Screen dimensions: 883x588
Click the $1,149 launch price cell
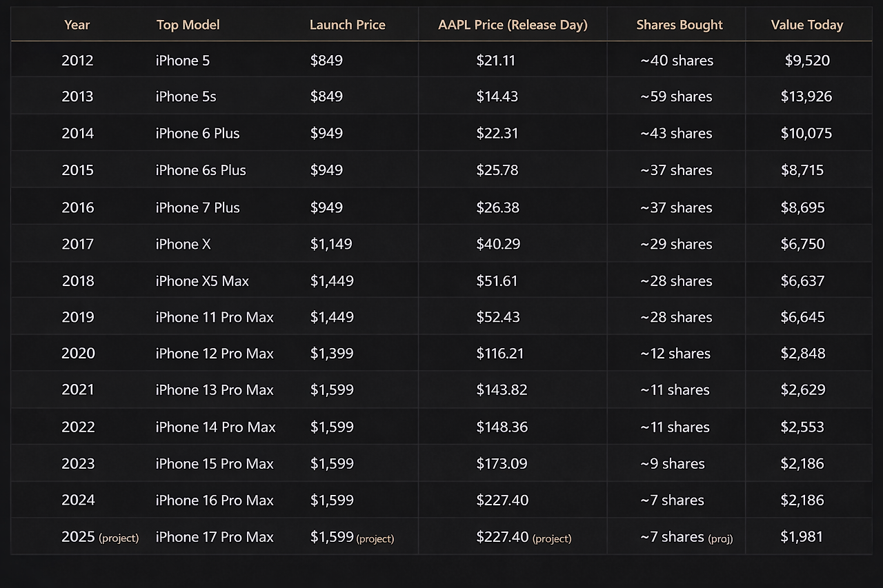click(331, 244)
